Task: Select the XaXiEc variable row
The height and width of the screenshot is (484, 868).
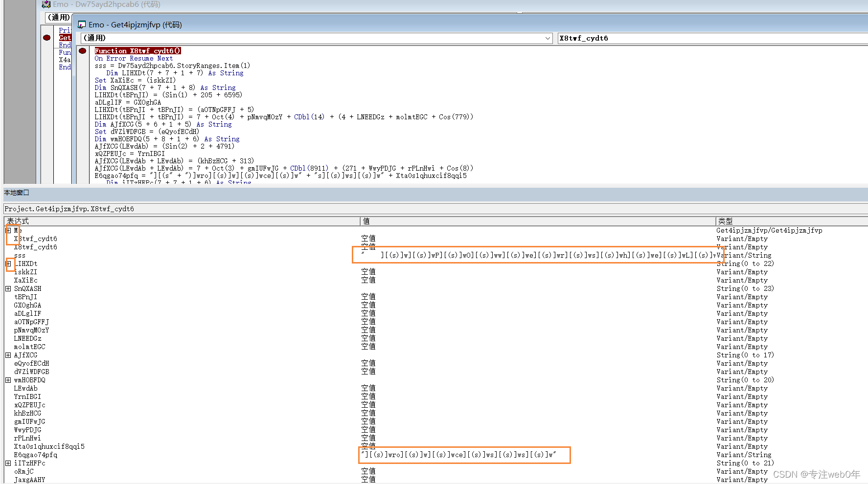Action: (436, 280)
